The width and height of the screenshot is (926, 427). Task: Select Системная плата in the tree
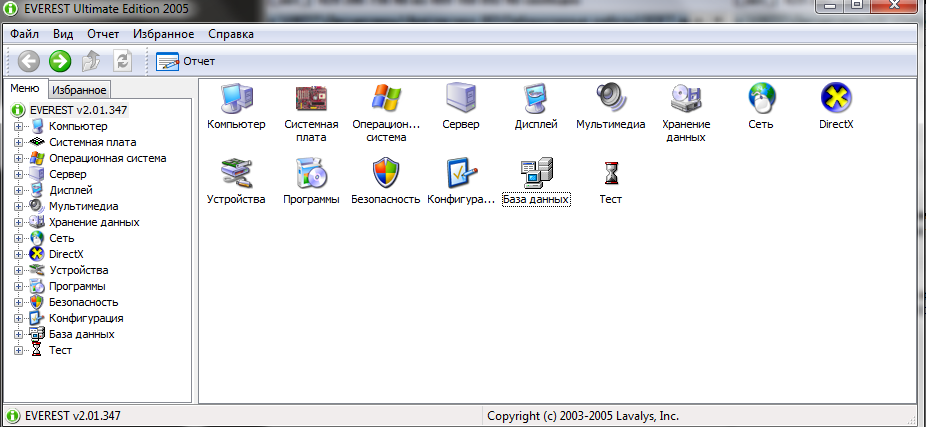click(x=93, y=142)
